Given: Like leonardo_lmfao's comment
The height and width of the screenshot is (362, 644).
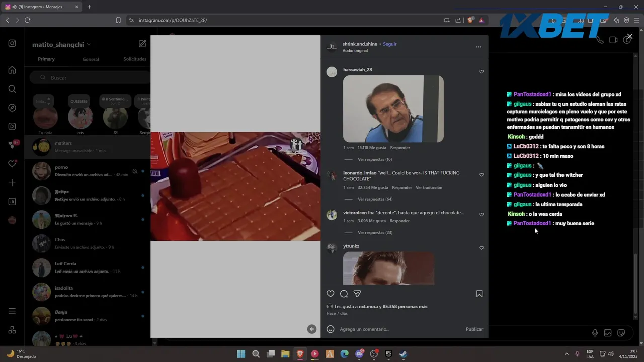Looking at the screenshot, I should pyautogui.click(x=481, y=175).
